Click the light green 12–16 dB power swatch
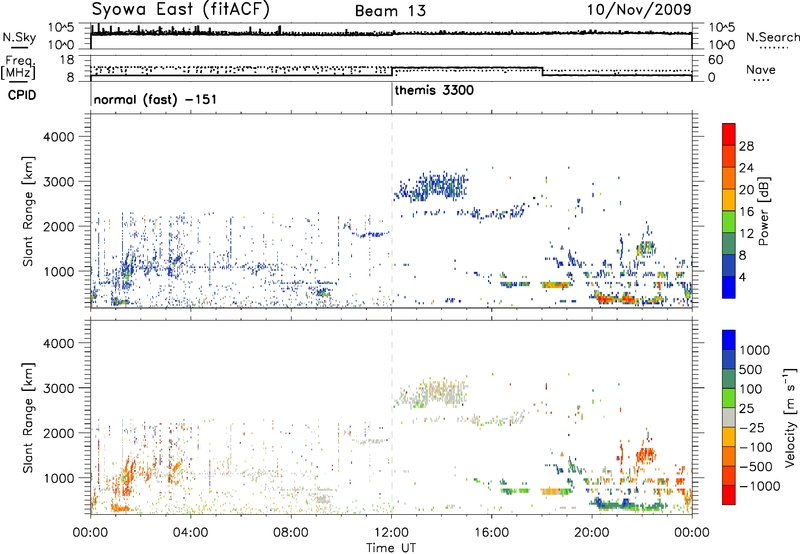The height and width of the screenshot is (554, 800). point(729,221)
